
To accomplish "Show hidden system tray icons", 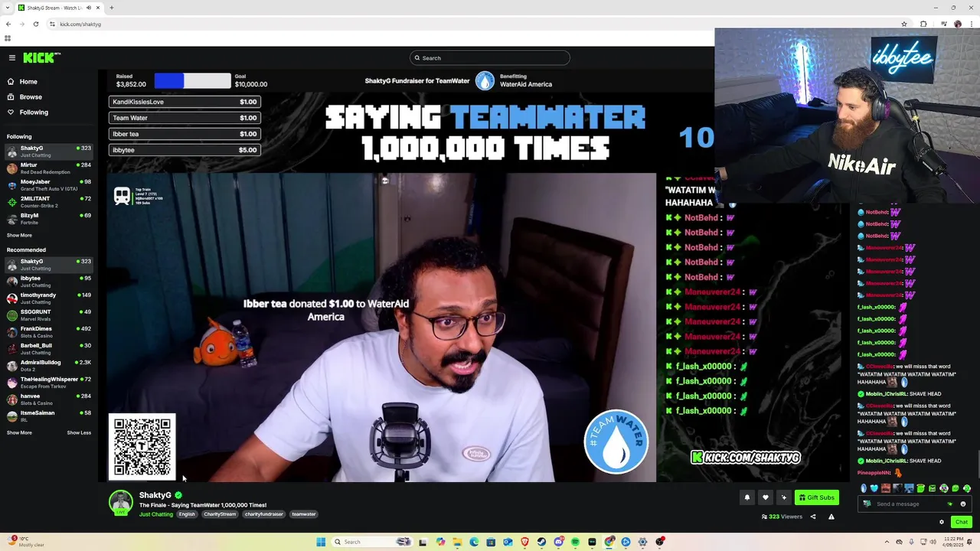I will pos(888,542).
